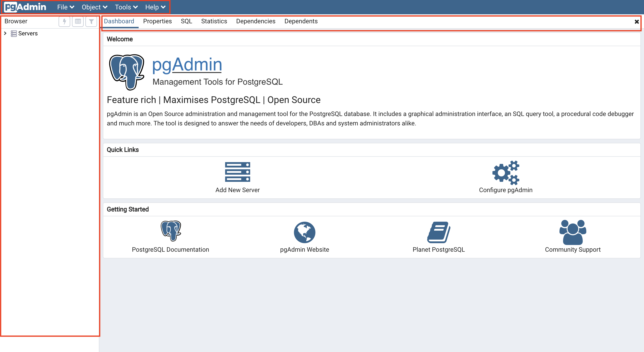644x352 pixels.
Task: Expand the Servers tree node
Action: coord(5,33)
